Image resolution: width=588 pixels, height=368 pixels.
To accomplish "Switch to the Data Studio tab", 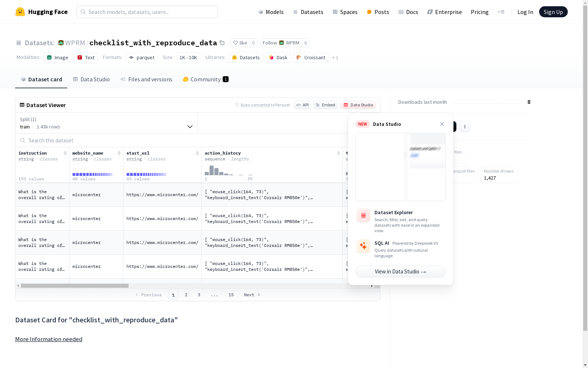I will (91, 79).
